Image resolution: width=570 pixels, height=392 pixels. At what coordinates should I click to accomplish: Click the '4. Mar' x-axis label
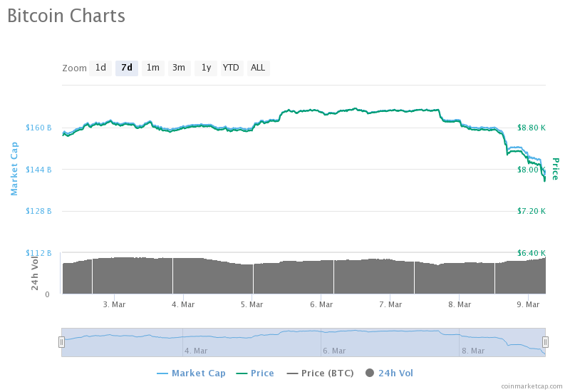pos(183,305)
